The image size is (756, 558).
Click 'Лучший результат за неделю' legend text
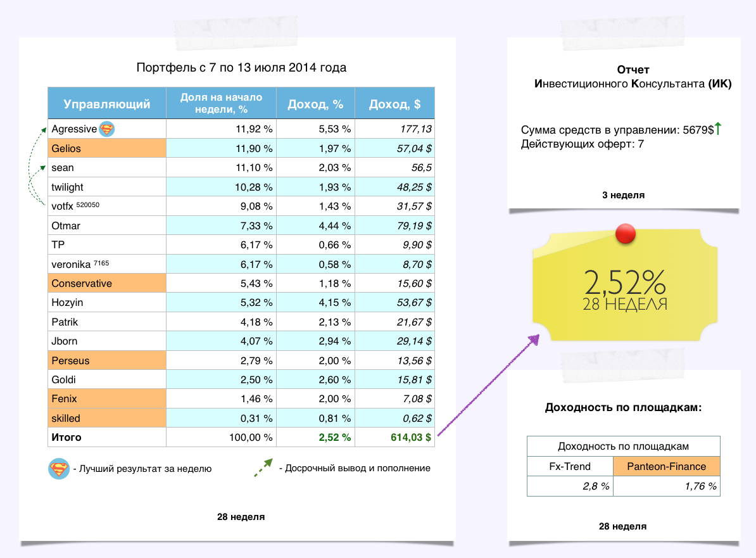click(145, 469)
